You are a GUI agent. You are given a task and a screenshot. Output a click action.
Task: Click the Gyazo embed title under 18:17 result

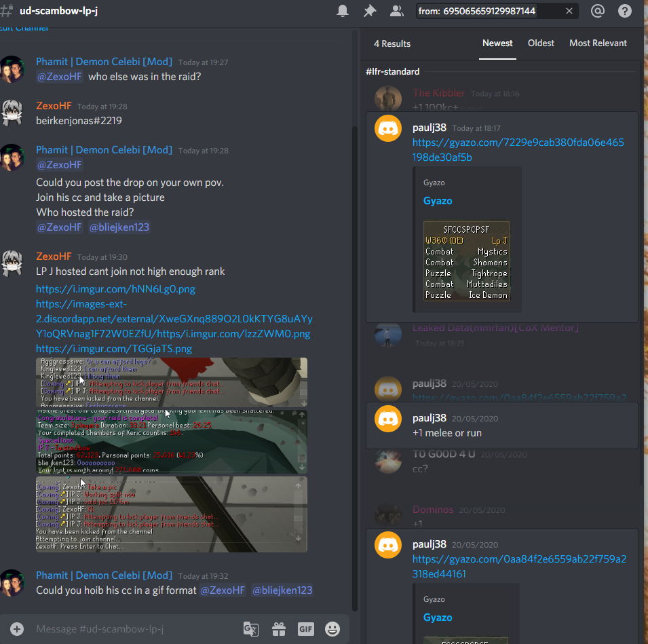[x=437, y=201]
